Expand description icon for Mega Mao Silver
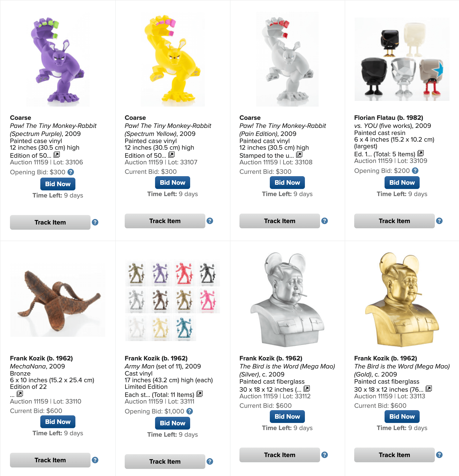The height and width of the screenshot is (476, 459). coord(307,389)
